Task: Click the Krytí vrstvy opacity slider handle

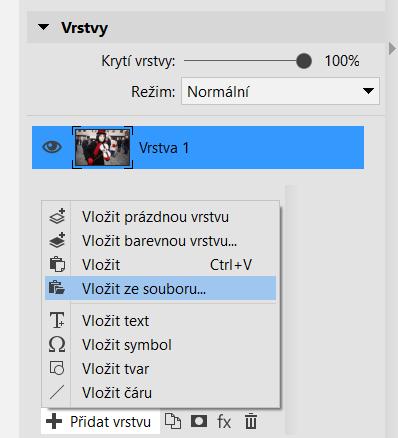Action: coord(304,61)
